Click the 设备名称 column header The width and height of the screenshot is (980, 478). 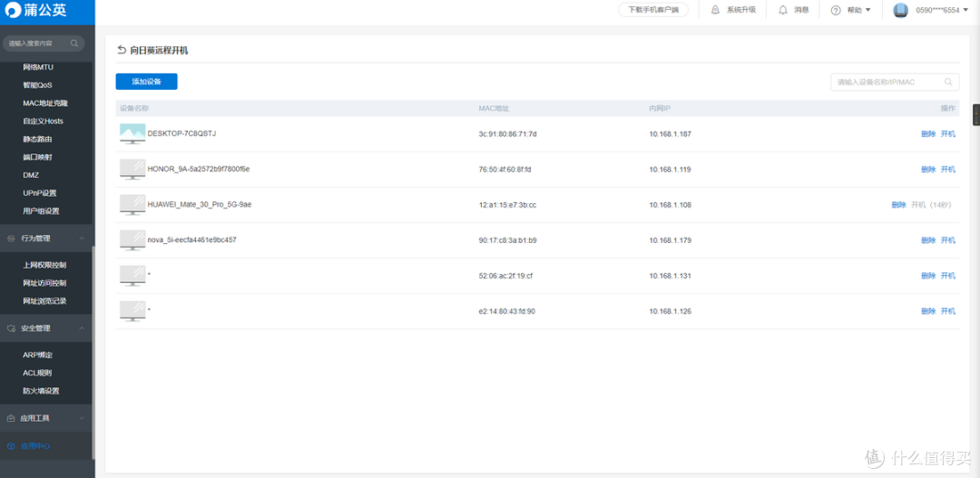(x=134, y=109)
